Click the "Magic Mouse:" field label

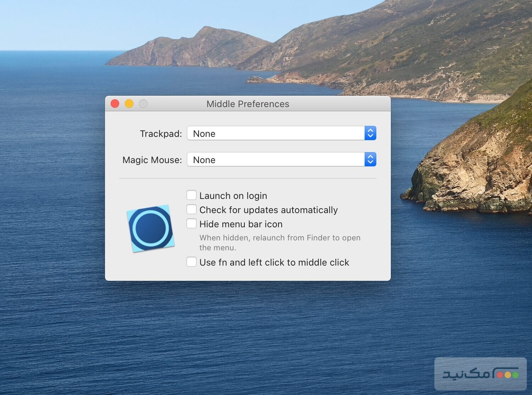point(152,160)
